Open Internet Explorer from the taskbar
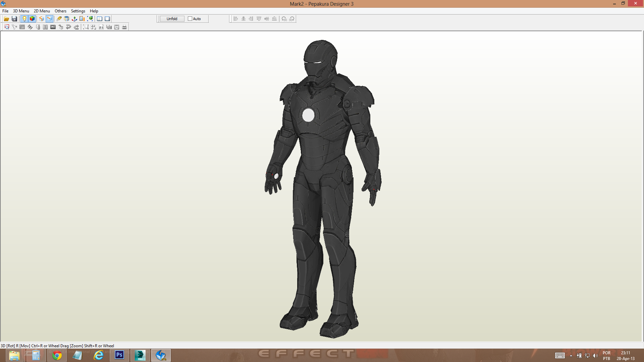Image resolution: width=644 pixels, height=362 pixels. point(99,355)
